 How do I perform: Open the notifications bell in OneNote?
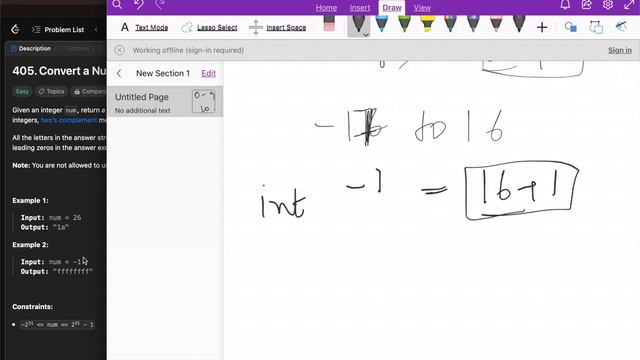pyautogui.click(x=565, y=4)
